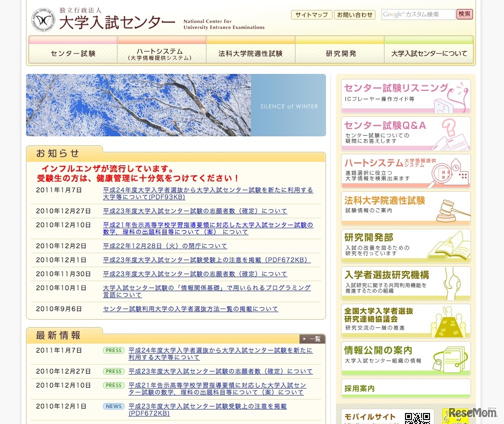Click the SILENCE of WINTER banner image
The height and width of the screenshot is (424, 504).
pyautogui.click(x=176, y=105)
